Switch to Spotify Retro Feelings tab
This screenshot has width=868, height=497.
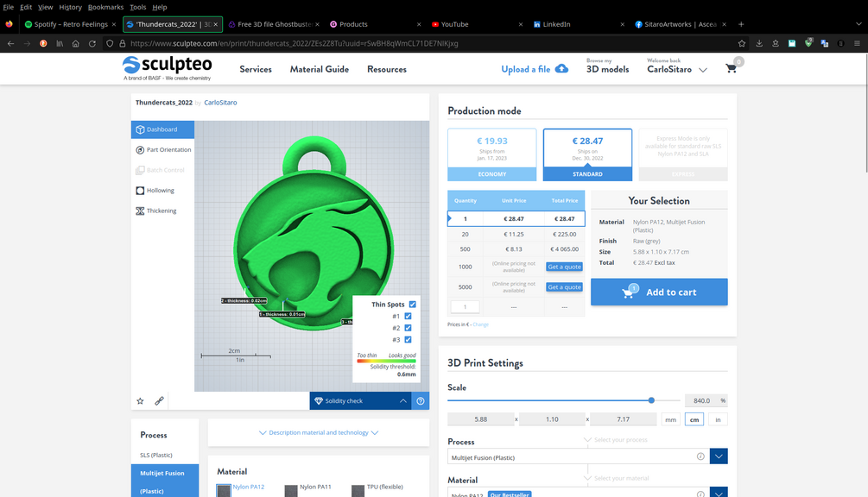point(70,24)
